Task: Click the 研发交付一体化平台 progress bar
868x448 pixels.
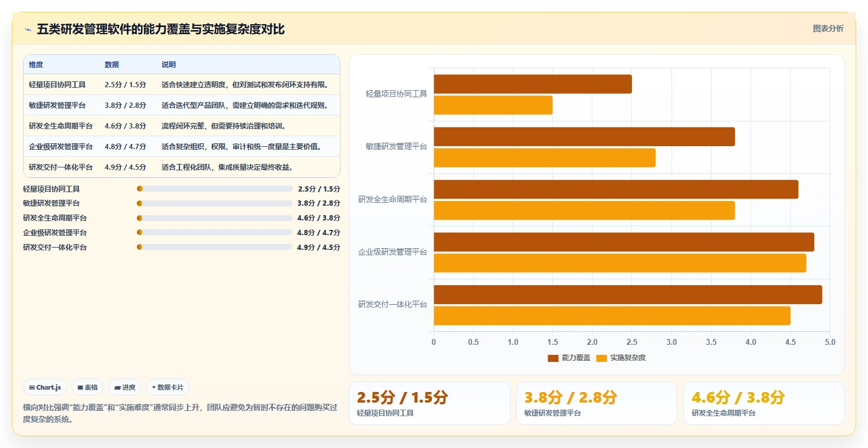Action: tap(215, 248)
